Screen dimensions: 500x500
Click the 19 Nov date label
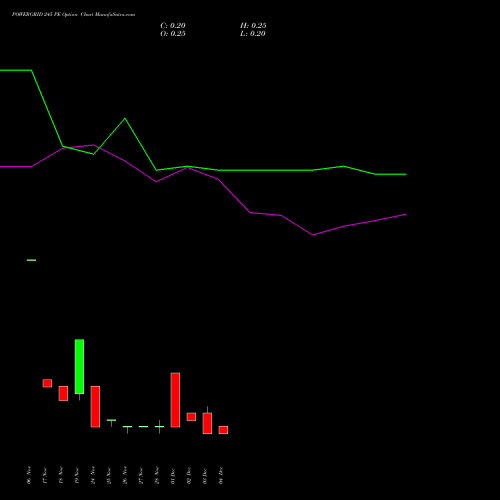pos(77,475)
